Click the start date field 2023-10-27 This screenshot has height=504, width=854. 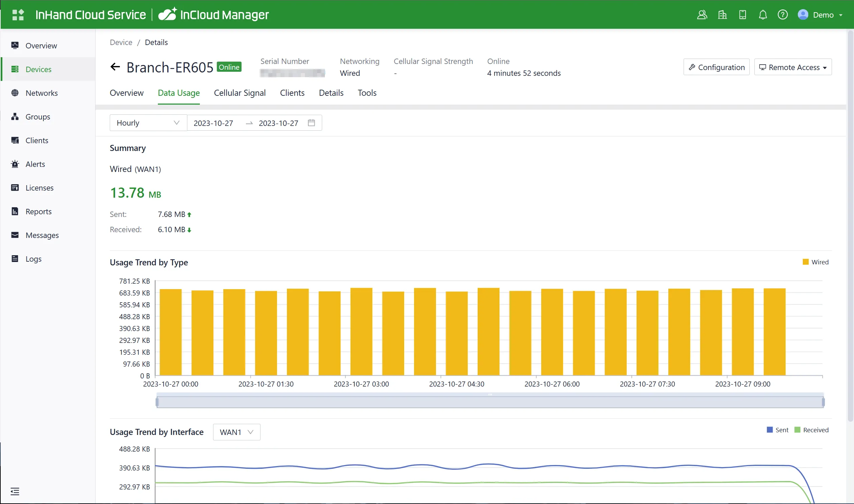click(213, 123)
